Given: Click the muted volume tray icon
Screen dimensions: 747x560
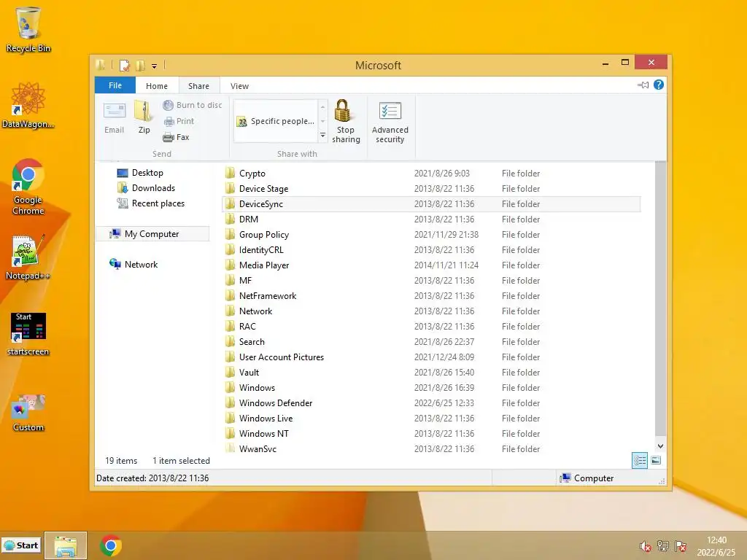Looking at the screenshot, I should (x=645, y=546).
